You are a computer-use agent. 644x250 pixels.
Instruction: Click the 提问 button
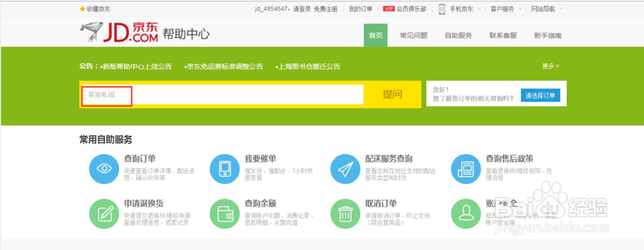point(392,95)
